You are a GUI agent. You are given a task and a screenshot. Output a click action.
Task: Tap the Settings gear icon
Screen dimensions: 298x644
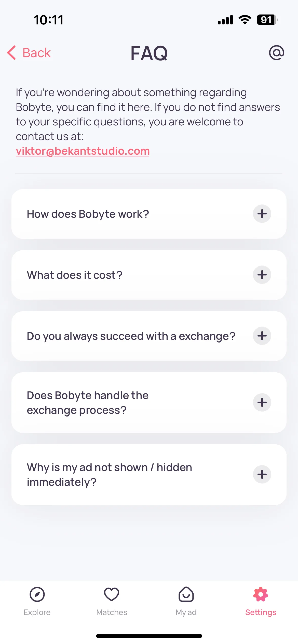tap(261, 594)
